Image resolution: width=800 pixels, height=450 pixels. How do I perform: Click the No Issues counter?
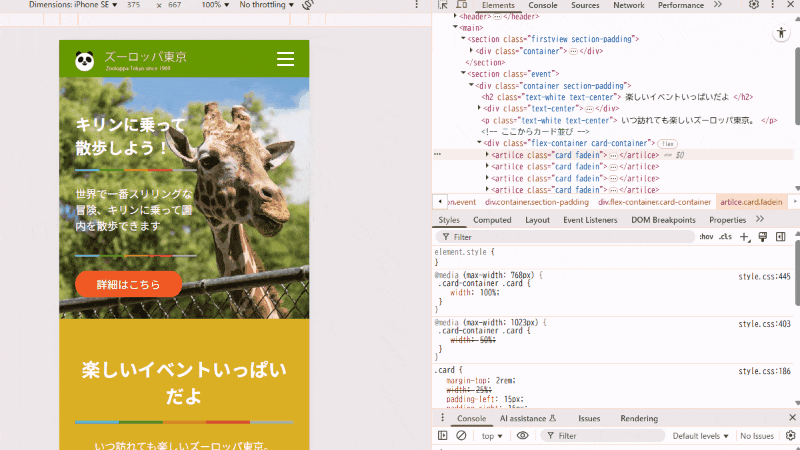pyautogui.click(x=757, y=436)
